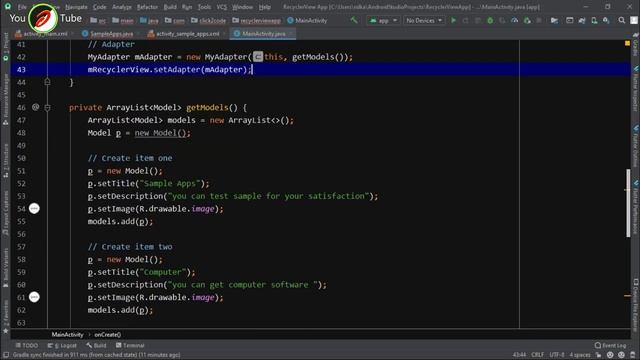Open the VCS menu

click(222, 7)
